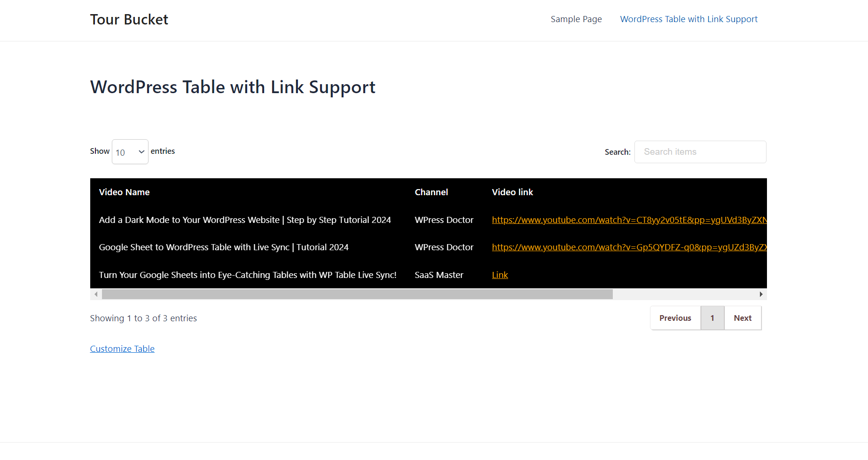Sort by Video Name column header

pyautogui.click(x=124, y=192)
